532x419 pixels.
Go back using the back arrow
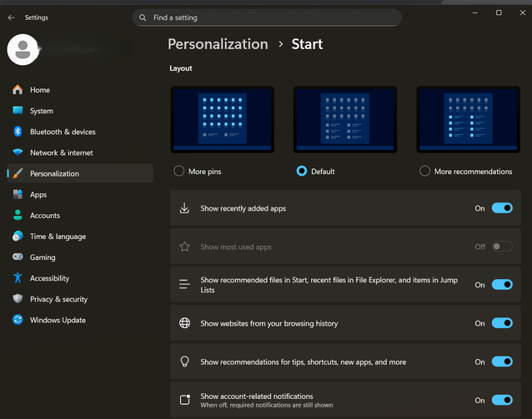click(12, 17)
